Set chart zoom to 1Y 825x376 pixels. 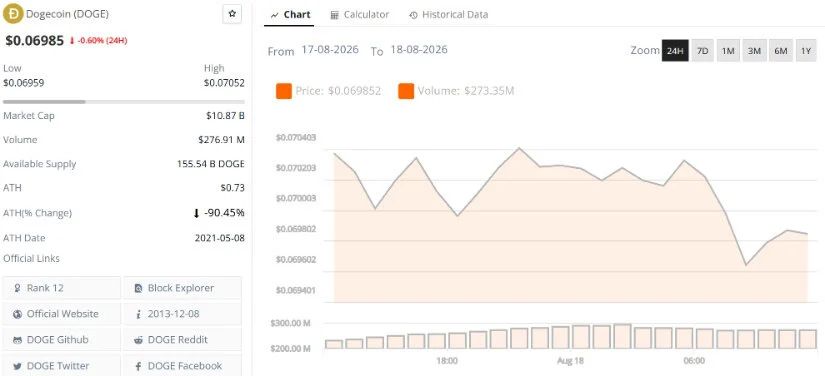806,51
